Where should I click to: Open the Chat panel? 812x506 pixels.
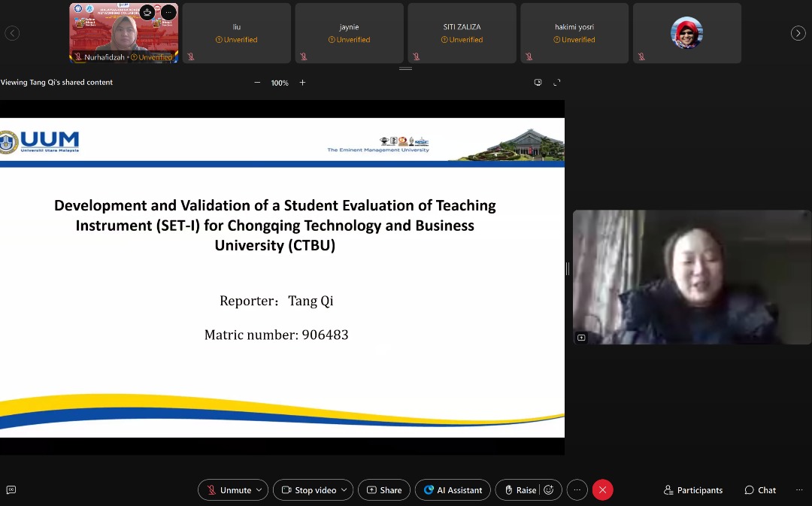[x=759, y=489]
